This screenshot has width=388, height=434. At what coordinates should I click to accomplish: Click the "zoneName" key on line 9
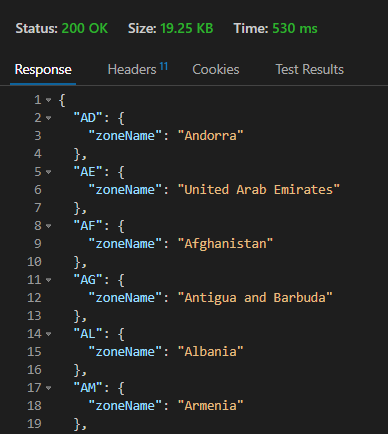coord(125,244)
